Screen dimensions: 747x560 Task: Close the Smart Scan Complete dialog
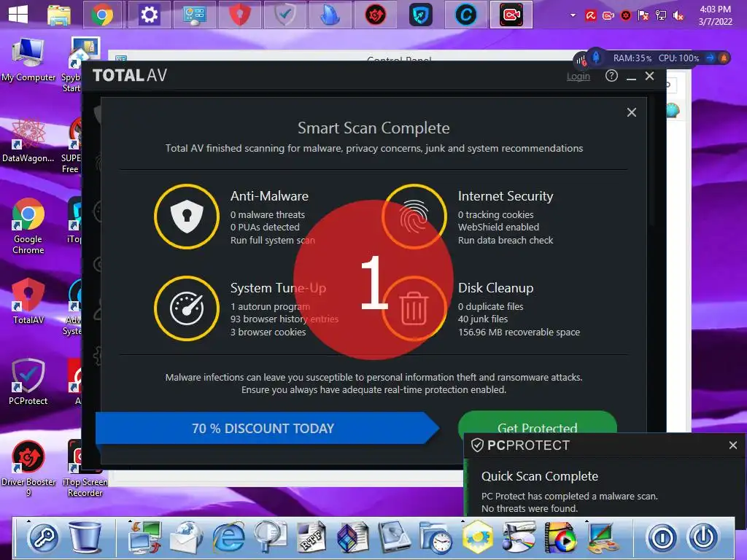coord(631,112)
